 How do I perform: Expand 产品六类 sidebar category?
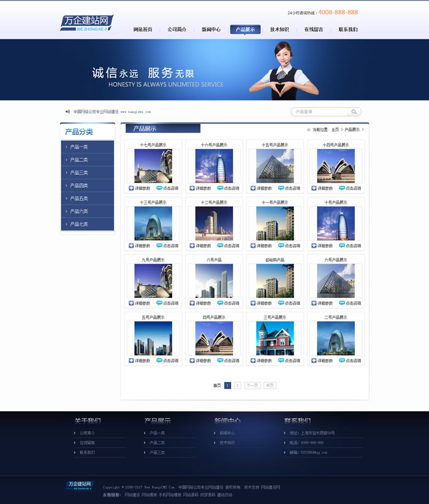pyautogui.click(x=88, y=211)
